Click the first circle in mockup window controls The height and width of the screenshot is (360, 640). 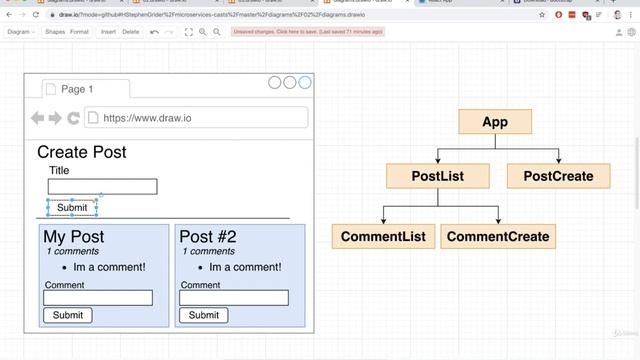pos(275,82)
